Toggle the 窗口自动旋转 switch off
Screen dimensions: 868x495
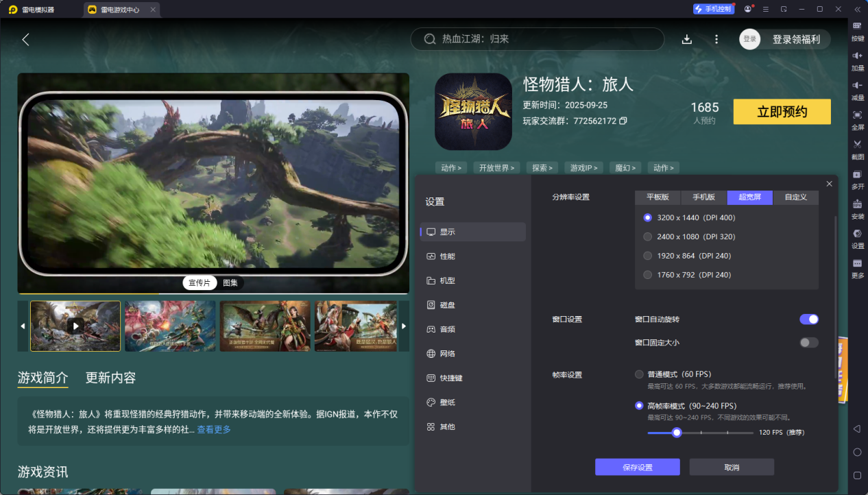click(x=808, y=319)
